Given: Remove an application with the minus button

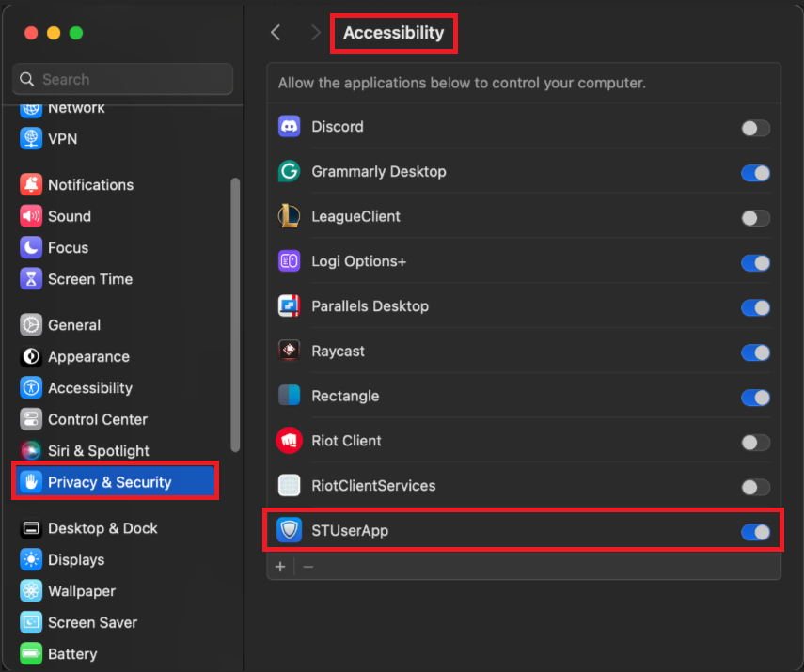Looking at the screenshot, I should (x=308, y=567).
